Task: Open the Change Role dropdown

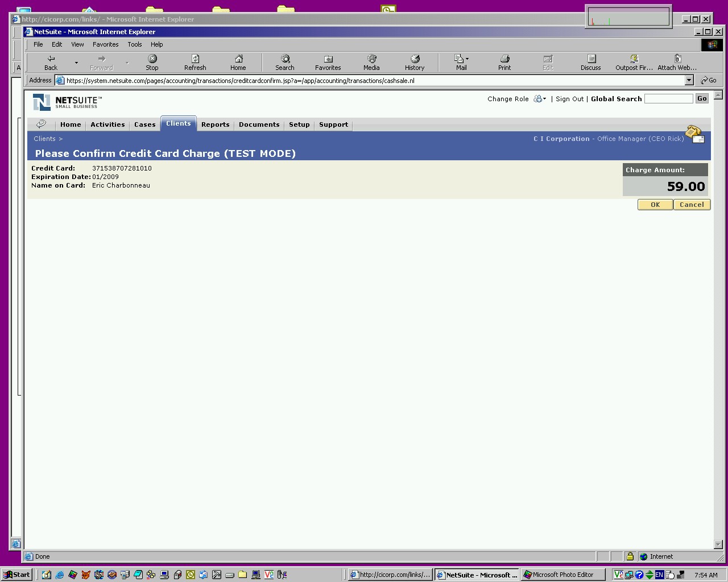Action: click(x=540, y=99)
